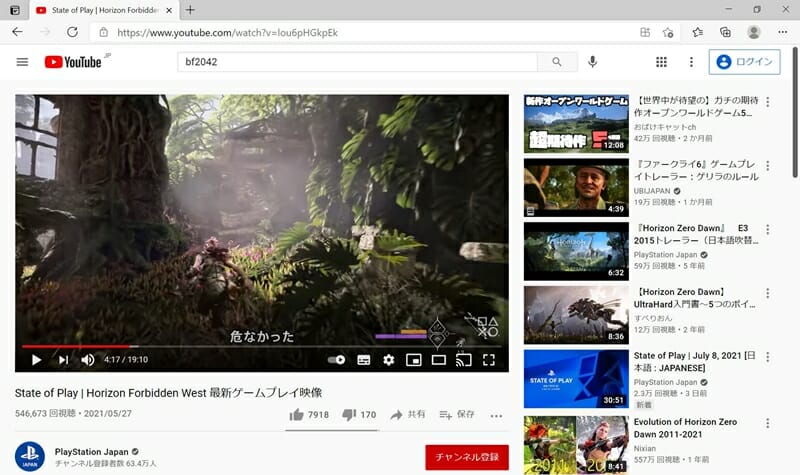Switch to miniplayer mode
800x475 pixels.
click(413, 360)
